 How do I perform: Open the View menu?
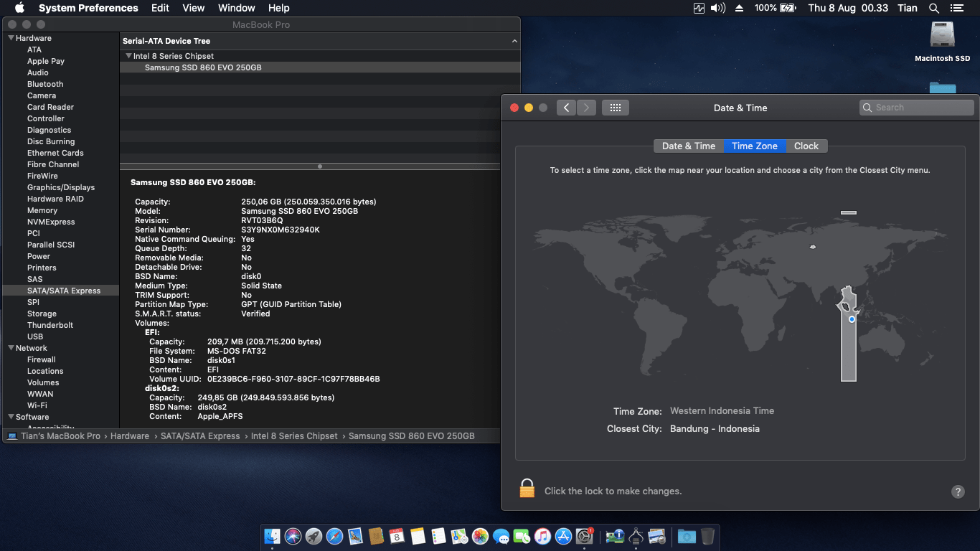[x=194, y=8]
